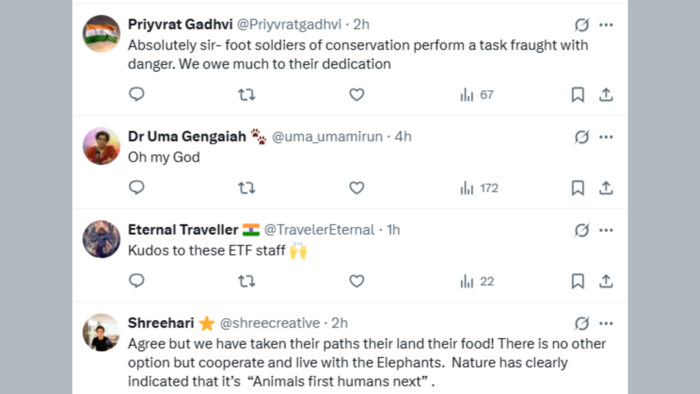Like the 'Kudos to these ETF staff' tweet

(x=357, y=281)
